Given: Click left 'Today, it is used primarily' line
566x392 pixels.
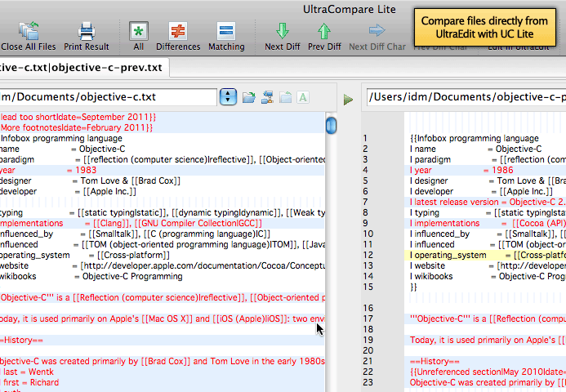Looking at the screenshot, I should tap(163, 319).
